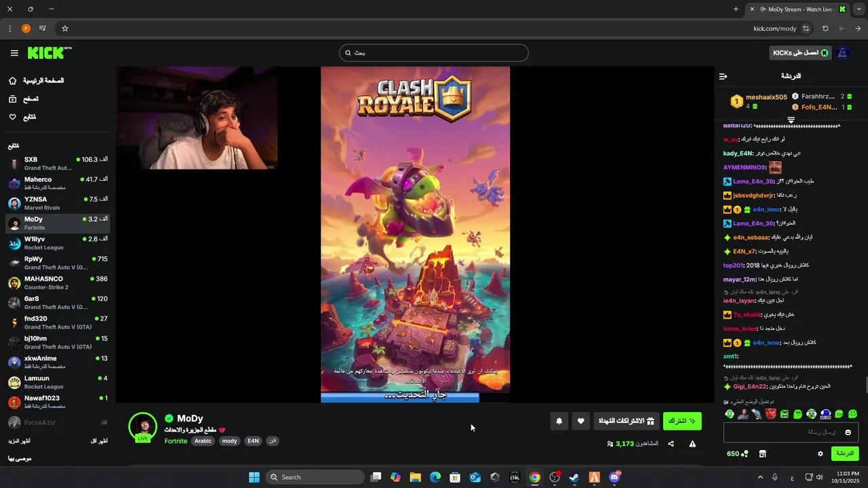Image resolution: width=868 pixels, height=488 pixels.
Task: Click the mody tag
Action: tap(230, 441)
